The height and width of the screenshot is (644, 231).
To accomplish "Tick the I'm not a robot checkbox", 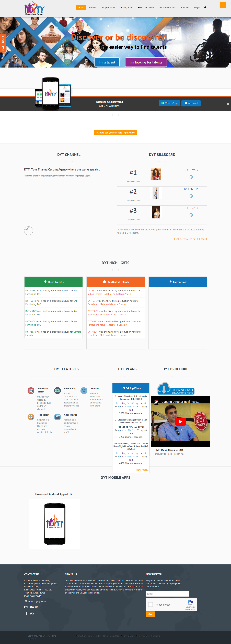I will pyautogui.click(x=151, y=604).
